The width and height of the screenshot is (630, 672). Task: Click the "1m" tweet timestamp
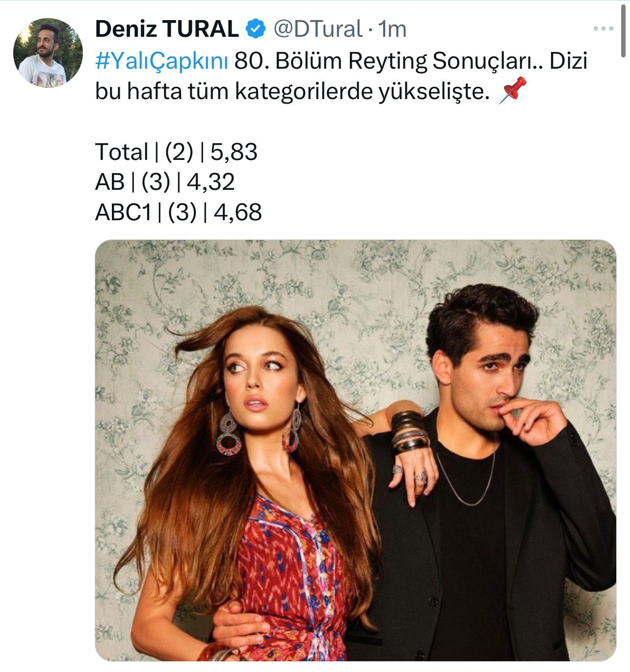coord(393,29)
